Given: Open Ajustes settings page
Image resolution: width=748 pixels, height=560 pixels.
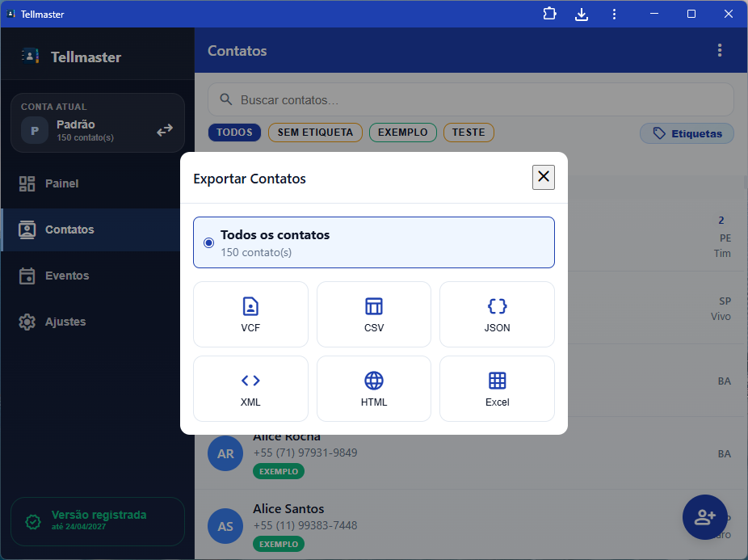Looking at the screenshot, I should (x=65, y=322).
